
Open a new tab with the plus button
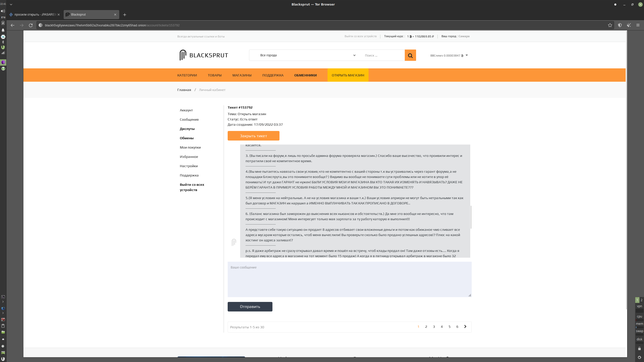(125, 15)
